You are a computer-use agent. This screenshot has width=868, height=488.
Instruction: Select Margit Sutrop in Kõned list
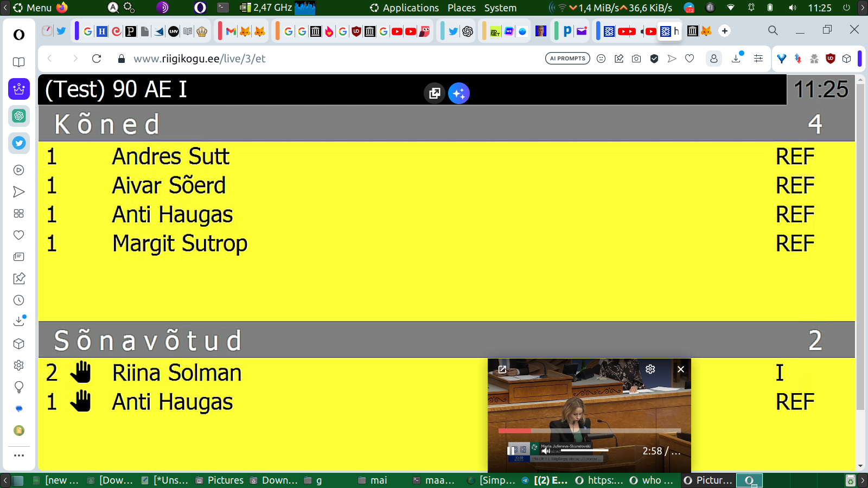(x=180, y=243)
